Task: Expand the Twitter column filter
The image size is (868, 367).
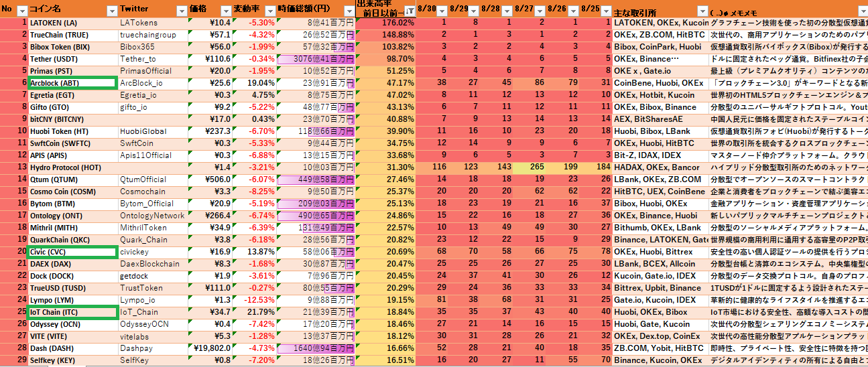Action: pyautogui.click(x=181, y=11)
